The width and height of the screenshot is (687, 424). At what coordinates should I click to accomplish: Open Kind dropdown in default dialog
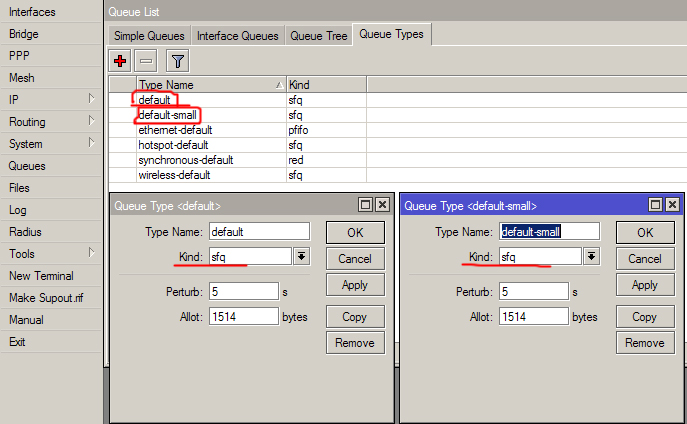click(300, 257)
